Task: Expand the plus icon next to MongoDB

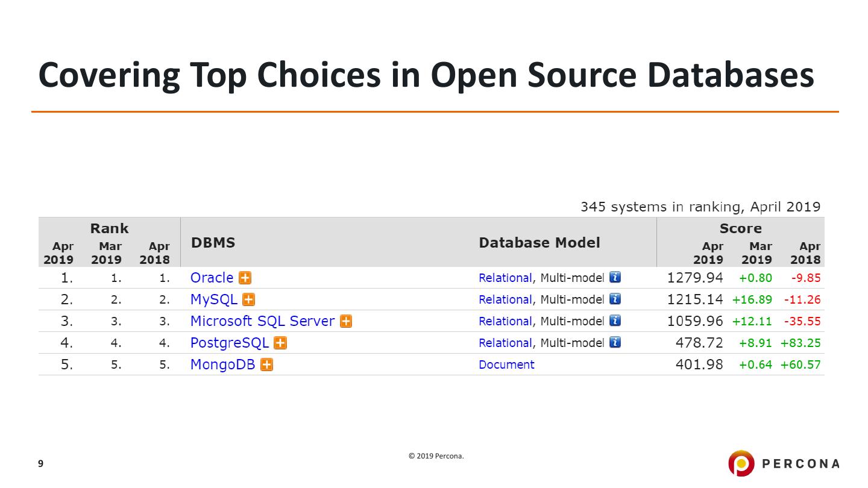Action: [266, 364]
